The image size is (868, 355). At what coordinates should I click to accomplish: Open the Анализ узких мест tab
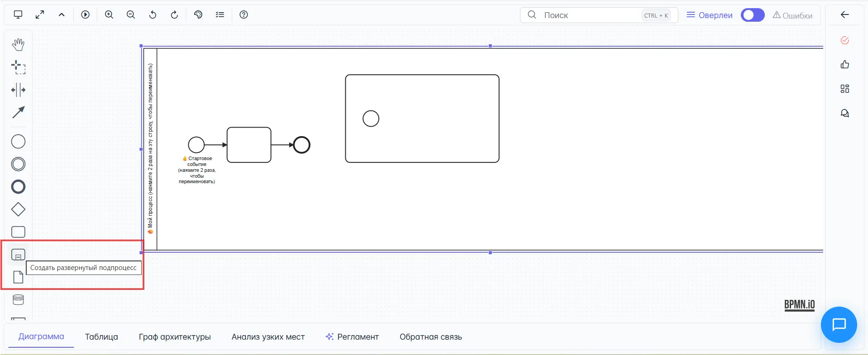[x=268, y=337]
